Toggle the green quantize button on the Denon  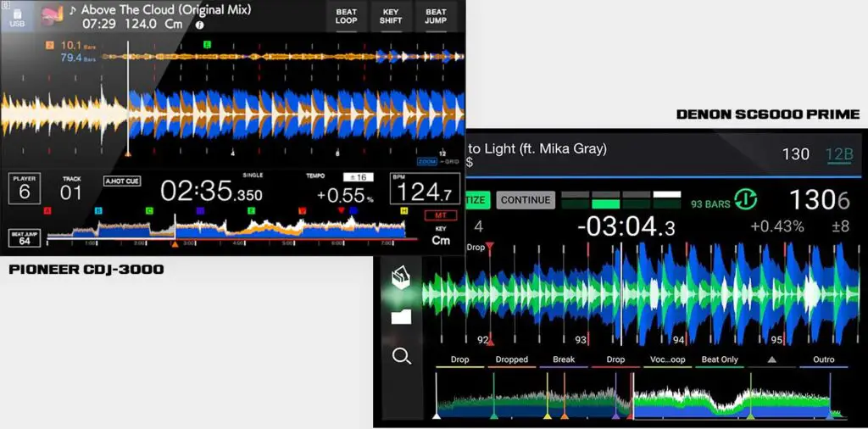click(478, 200)
